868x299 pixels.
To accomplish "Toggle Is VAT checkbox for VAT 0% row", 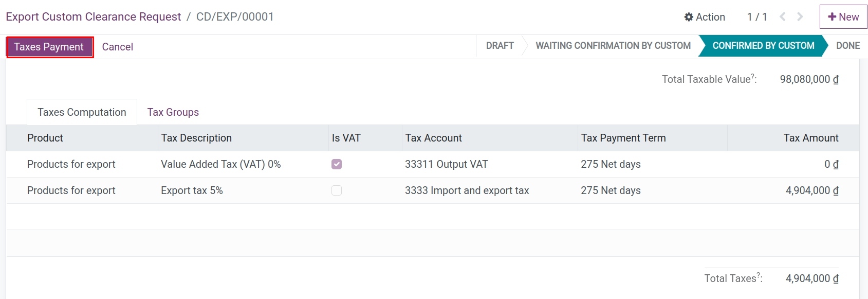I will 337,164.
